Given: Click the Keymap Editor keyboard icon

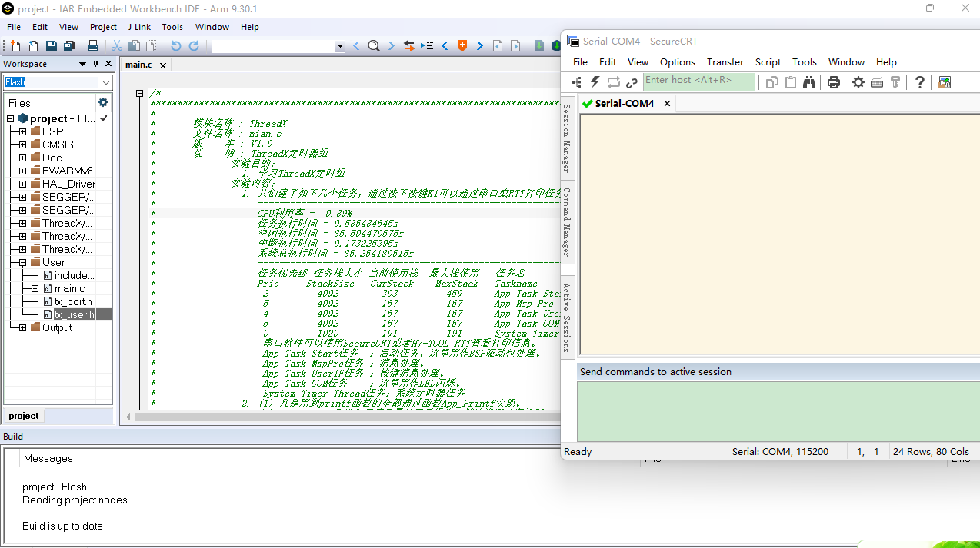Looking at the screenshot, I should click(x=877, y=82).
